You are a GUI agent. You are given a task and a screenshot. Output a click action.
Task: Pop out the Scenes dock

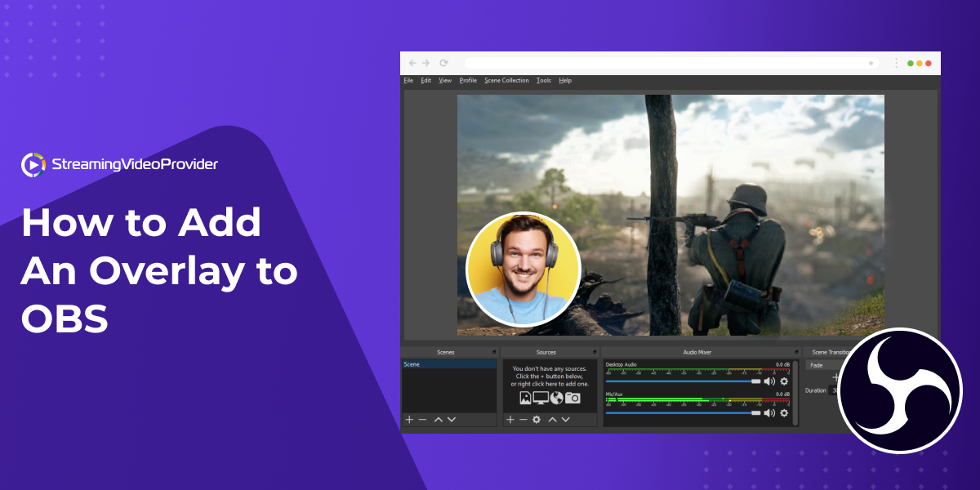tap(493, 352)
